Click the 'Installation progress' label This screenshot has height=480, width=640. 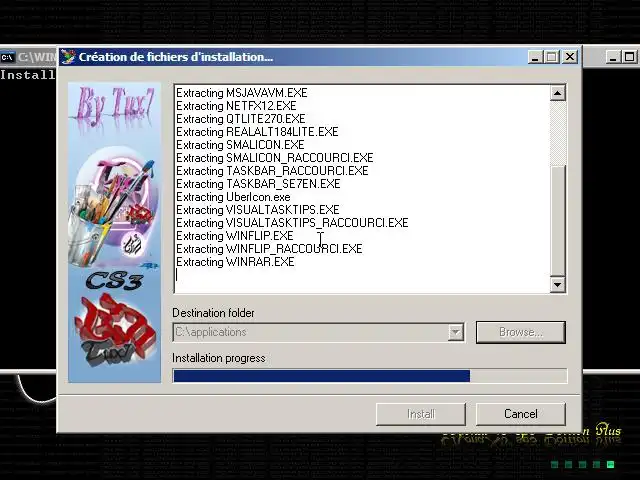219,358
